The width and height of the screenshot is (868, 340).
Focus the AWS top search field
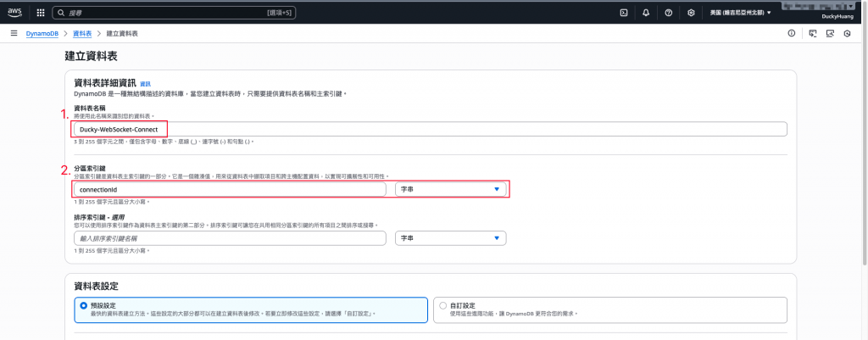click(x=174, y=12)
